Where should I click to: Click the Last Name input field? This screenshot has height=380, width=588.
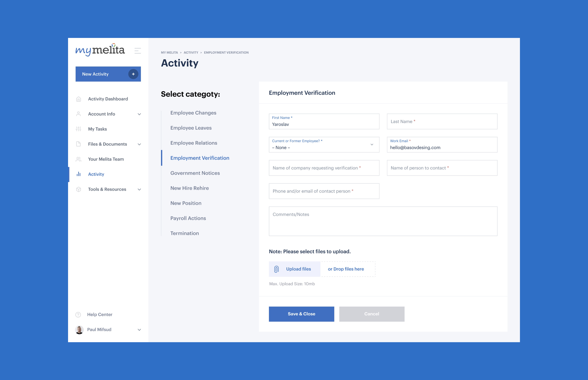pyautogui.click(x=442, y=121)
